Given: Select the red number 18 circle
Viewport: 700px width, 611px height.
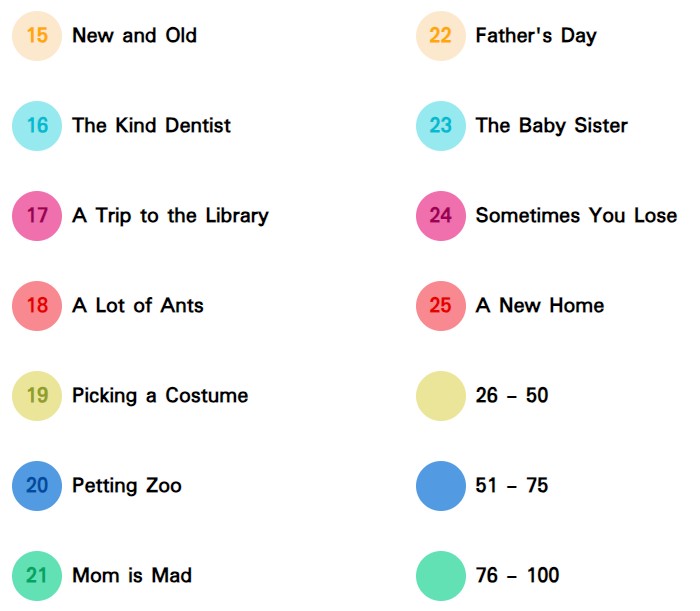Looking at the screenshot, I should point(37,306).
